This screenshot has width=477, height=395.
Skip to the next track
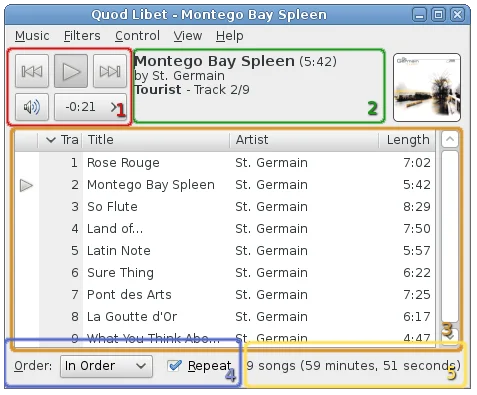point(110,71)
